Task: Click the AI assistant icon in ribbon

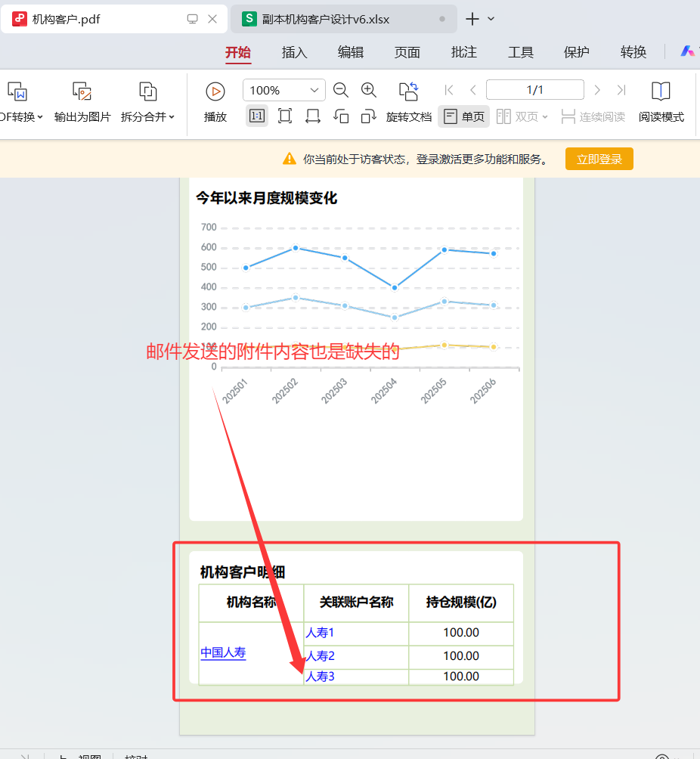Action: pyautogui.click(x=687, y=51)
